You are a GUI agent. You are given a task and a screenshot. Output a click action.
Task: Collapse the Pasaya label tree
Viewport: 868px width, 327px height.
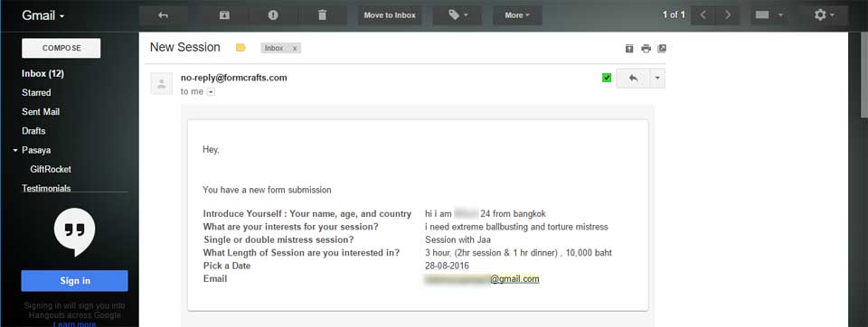[x=15, y=150]
